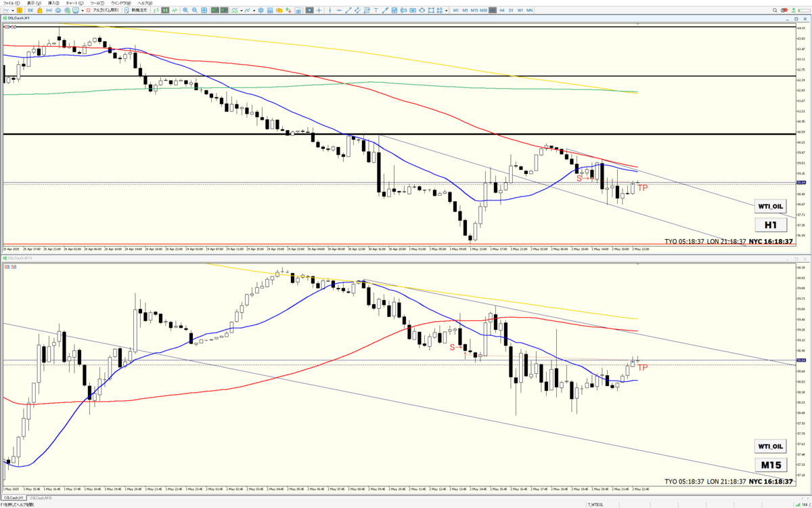
Task: Click the camera screenshot icon
Action: 298,10
